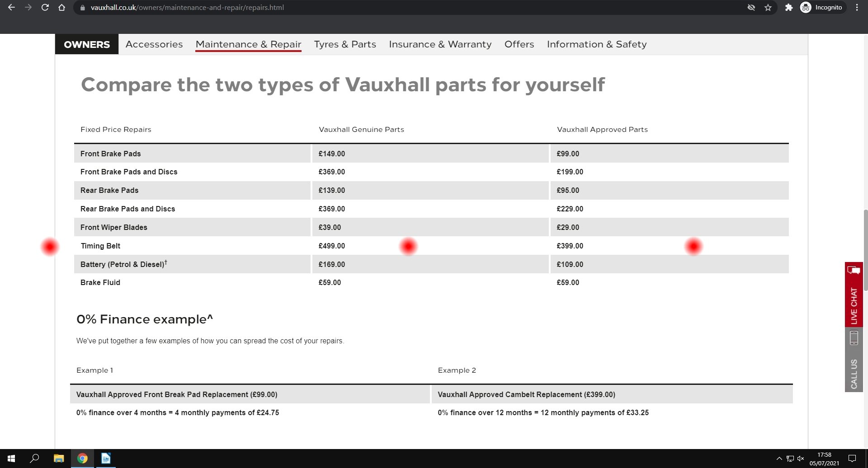Click the 'Fixed Price Repairs' column header
This screenshot has height=468, width=868.
pos(116,130)
